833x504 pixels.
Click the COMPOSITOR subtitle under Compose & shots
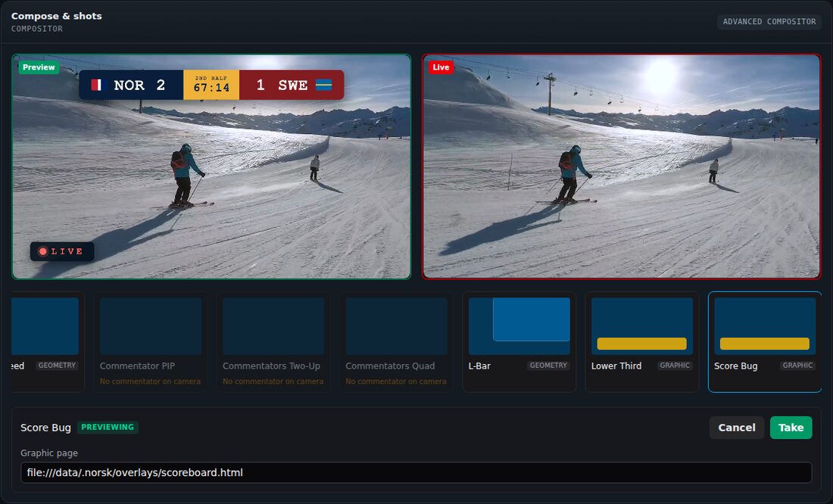tap(36, 29)
